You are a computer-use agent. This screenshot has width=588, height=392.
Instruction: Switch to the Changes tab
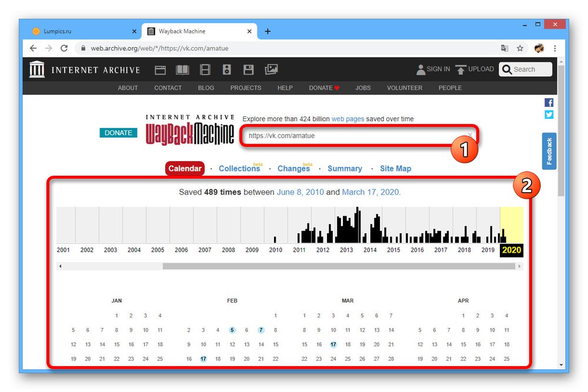point(293,169)
